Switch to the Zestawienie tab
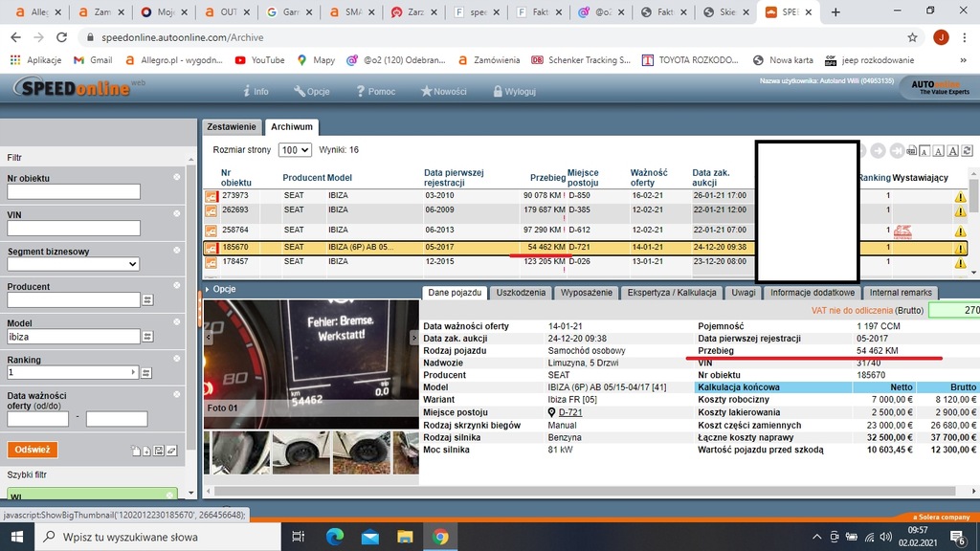The width and height of the screenshot is (980, 551). click(232, 126)
